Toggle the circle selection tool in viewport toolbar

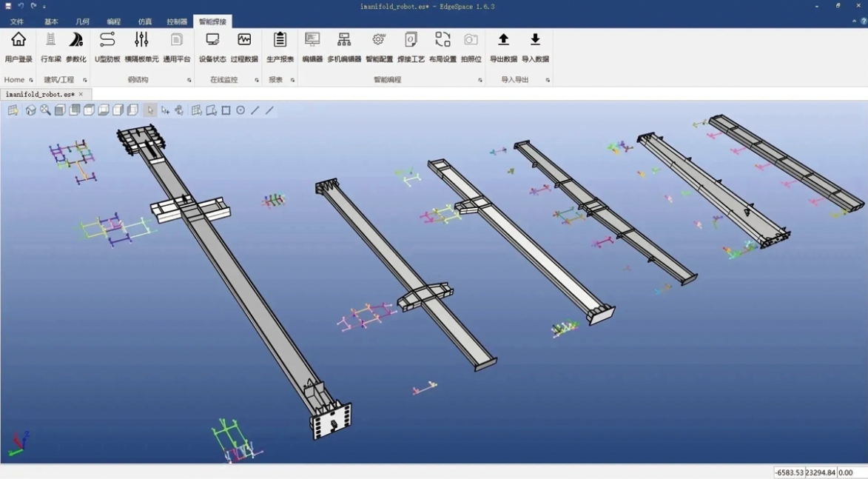(x=240, y=110)
